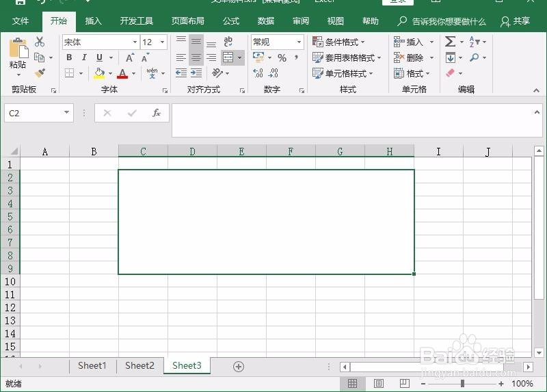Toggle middle vertical alignment

tap(196, 42)
